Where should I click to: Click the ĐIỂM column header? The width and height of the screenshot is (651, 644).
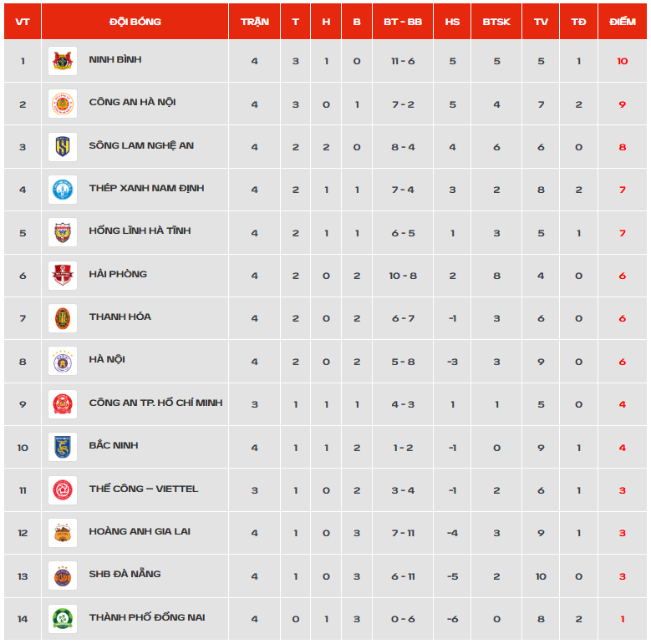click(x=622, y=22)
